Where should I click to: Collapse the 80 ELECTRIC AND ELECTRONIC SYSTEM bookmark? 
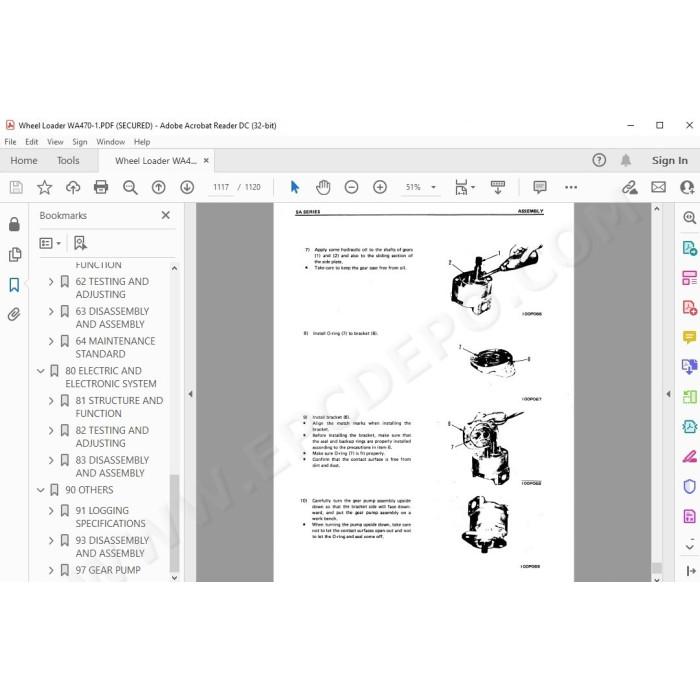[41, 371]
